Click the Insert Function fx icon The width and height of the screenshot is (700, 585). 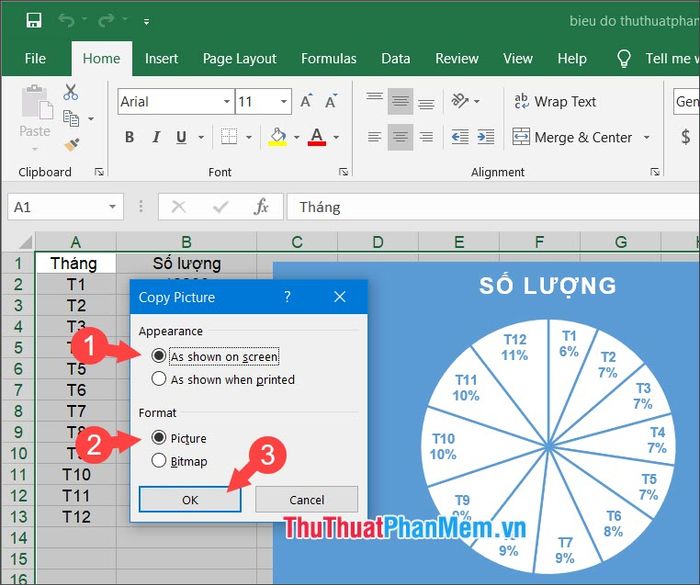(261, 207)
